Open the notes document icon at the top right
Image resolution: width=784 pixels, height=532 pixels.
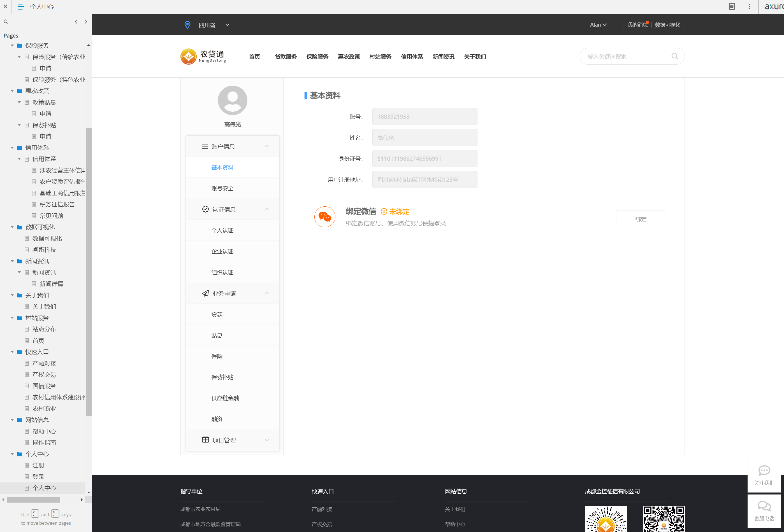(x=731, y=6)
